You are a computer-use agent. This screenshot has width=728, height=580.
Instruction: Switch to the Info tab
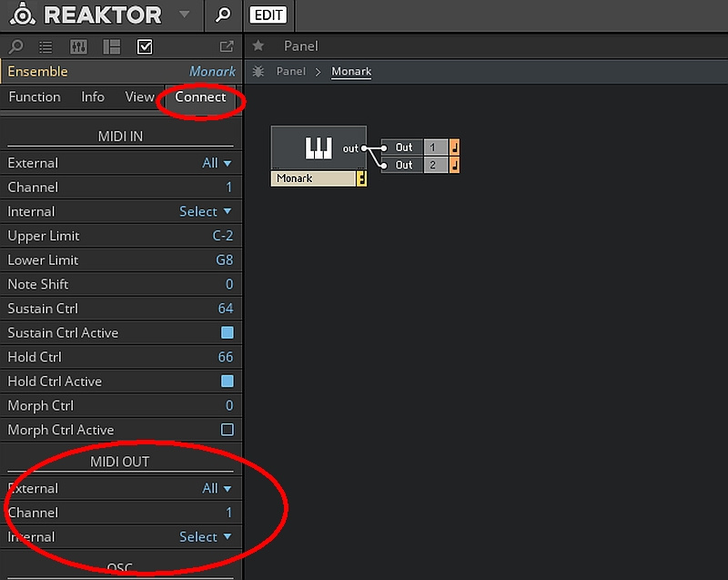click(93, 97)
